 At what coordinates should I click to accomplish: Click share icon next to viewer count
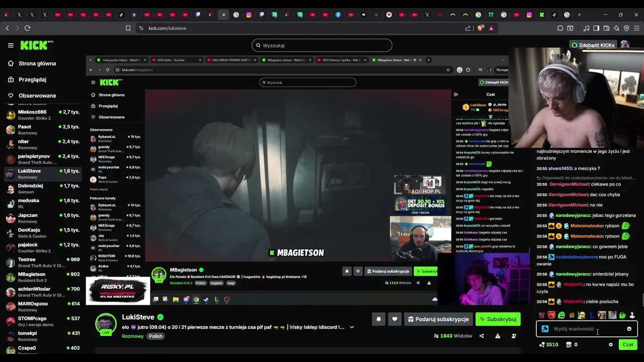pyautogui.click(x=481, y=336)
